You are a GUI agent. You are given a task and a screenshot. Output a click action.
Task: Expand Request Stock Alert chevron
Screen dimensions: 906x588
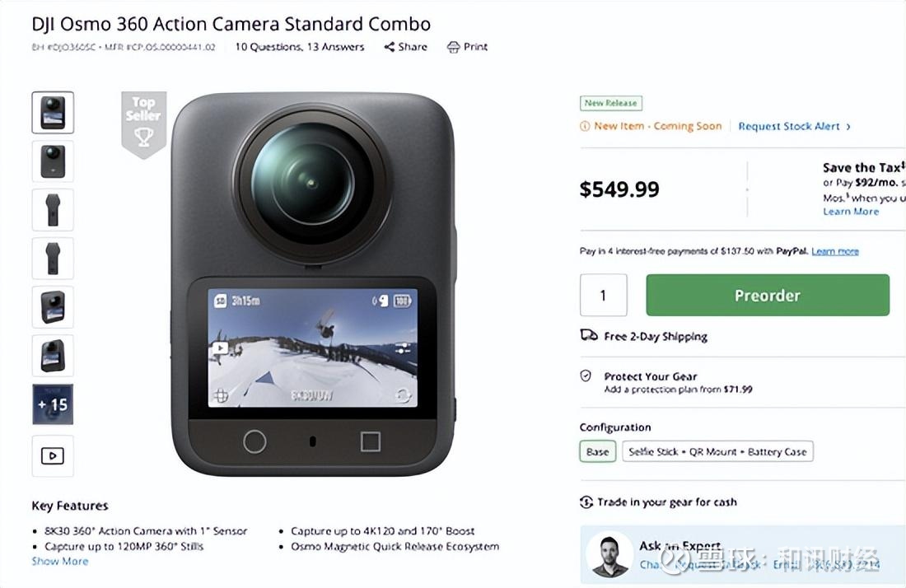(848, 127)
